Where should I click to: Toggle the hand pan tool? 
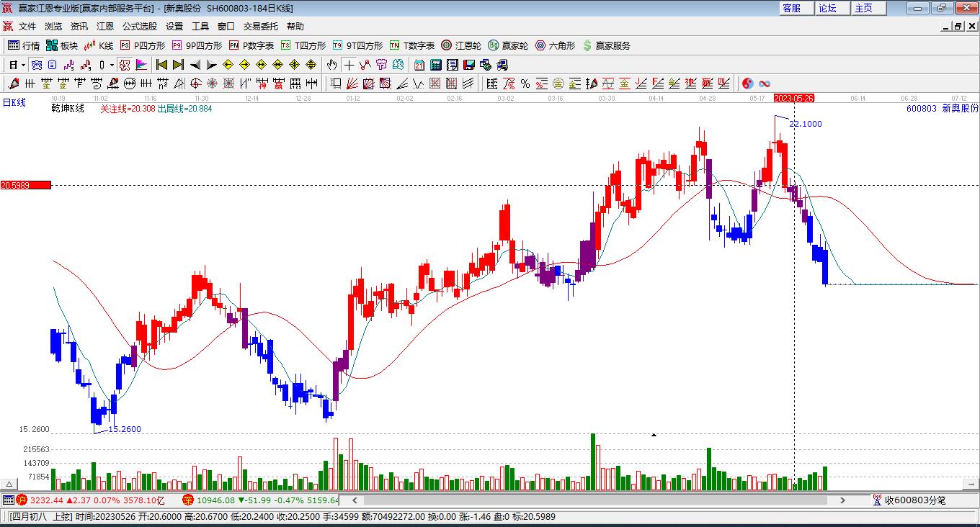(x=331, y=65)
